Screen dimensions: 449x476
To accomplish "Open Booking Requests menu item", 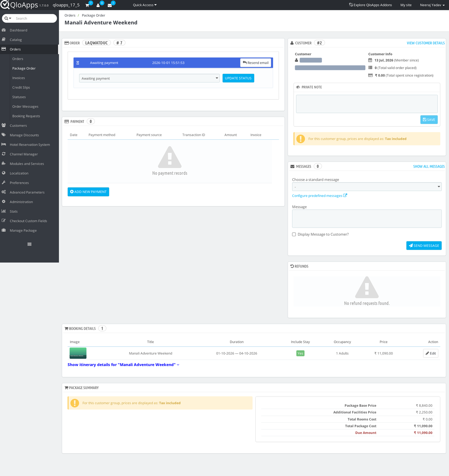I will click(x=26, y=116).
